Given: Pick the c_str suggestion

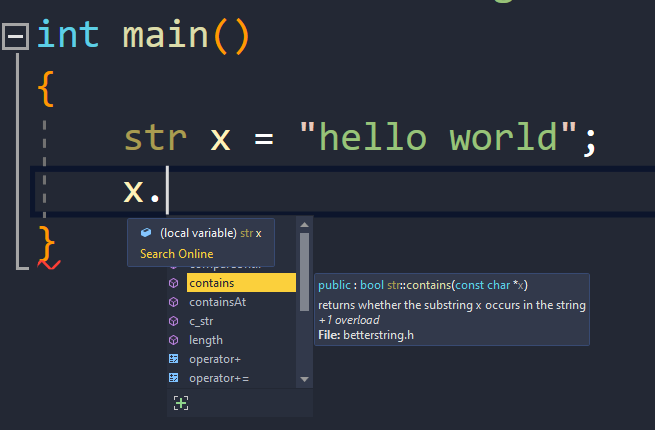Looking at the screenshot, I should pyautogui.click(x=201, y=321).
